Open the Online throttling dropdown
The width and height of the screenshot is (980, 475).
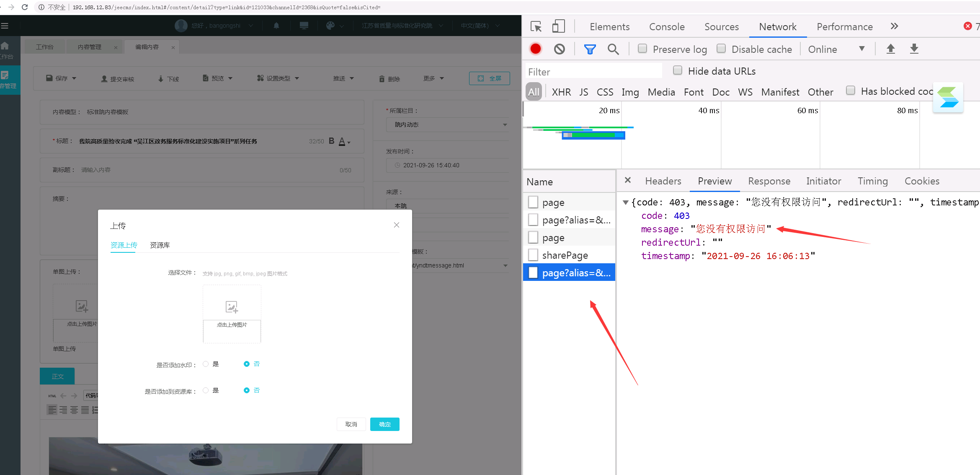tap(836, 49)
